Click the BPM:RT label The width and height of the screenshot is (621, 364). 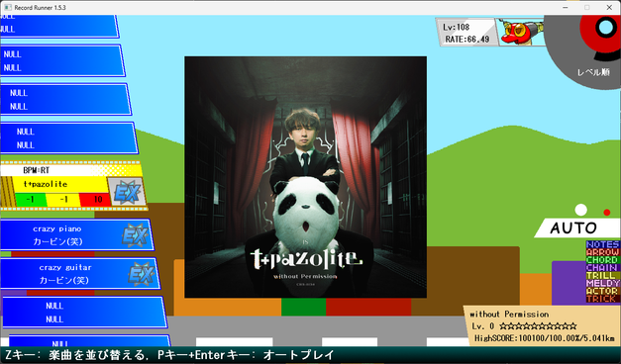point(36,170)
